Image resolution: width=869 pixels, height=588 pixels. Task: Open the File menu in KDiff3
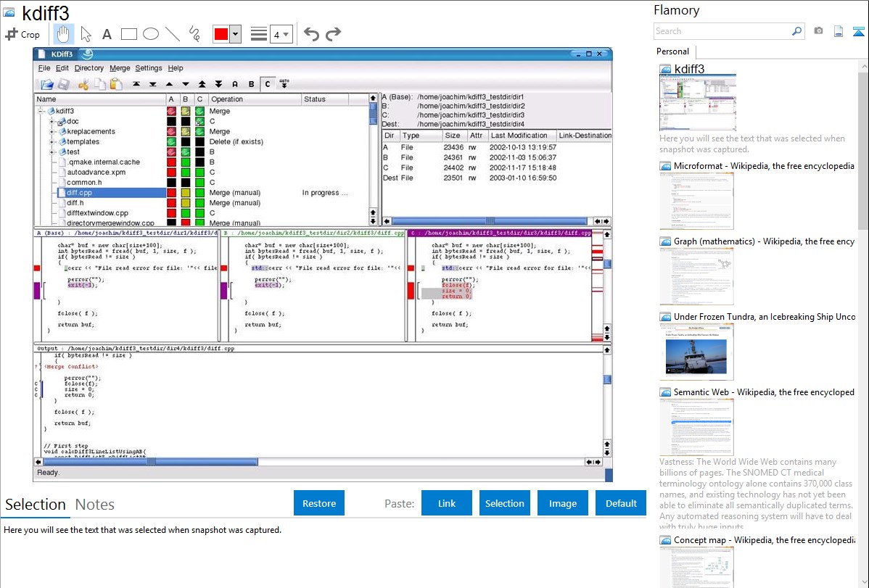(x=44, y=68)
